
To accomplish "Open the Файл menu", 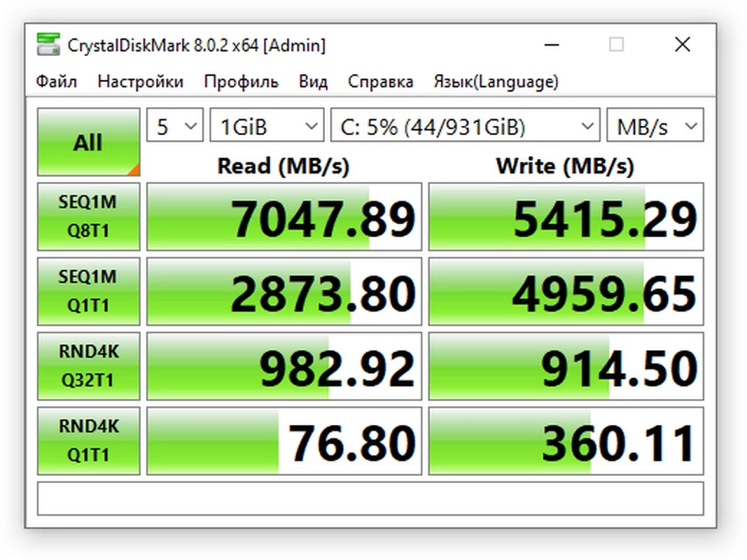I will [x=56, y=81].
